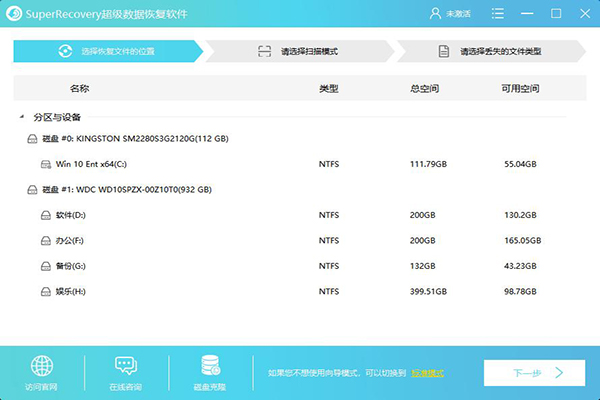Click the file type document step icon
The image size is (600, 400).
[x=443, y=51]
